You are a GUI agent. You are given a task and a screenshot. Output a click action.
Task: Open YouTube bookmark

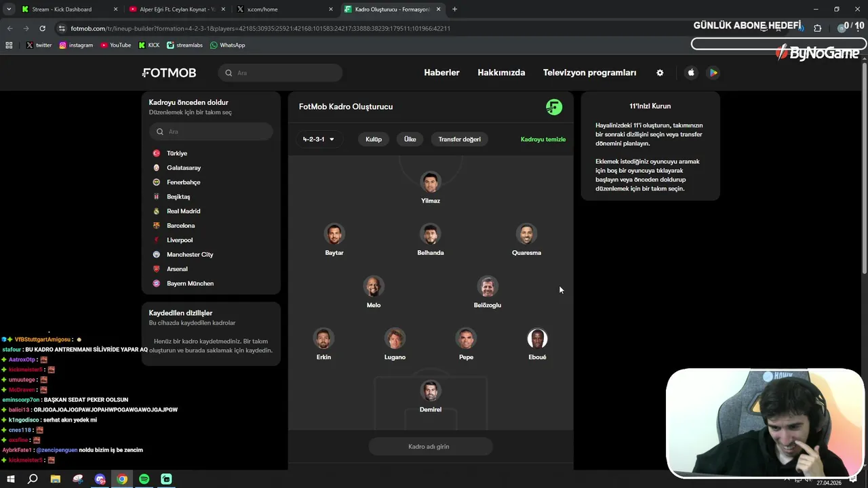(115, 45)
